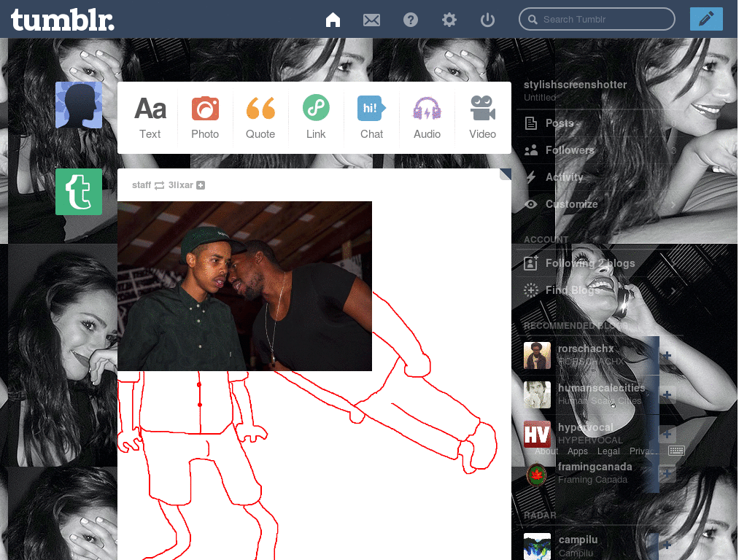
Task: Open the staff blog link
Action: 141,184
